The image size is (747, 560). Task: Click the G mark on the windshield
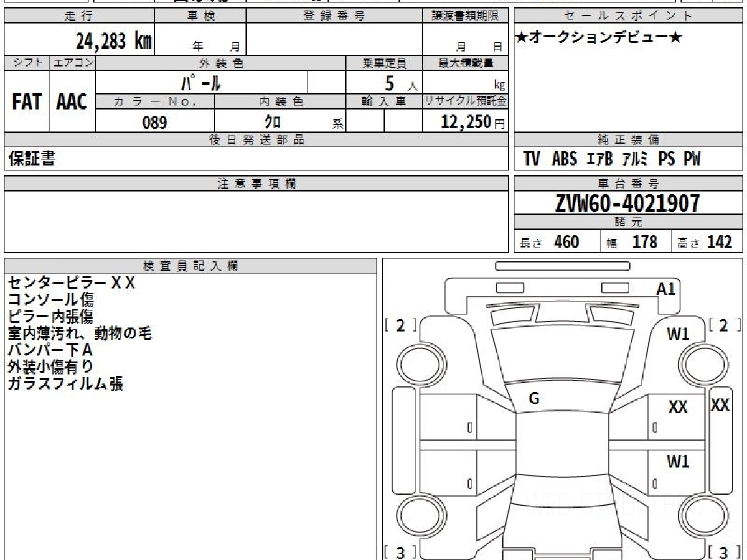[x=534, y=399]
